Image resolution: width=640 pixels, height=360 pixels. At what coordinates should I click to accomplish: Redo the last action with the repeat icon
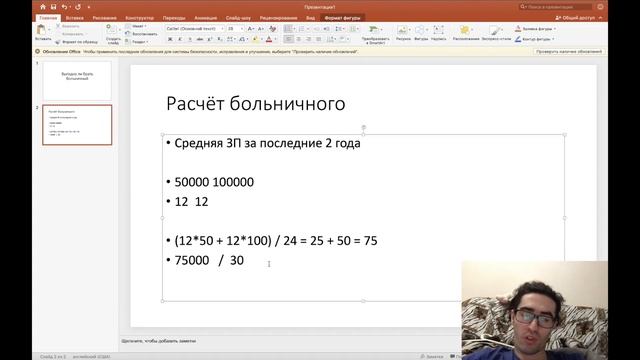point(78,7)
